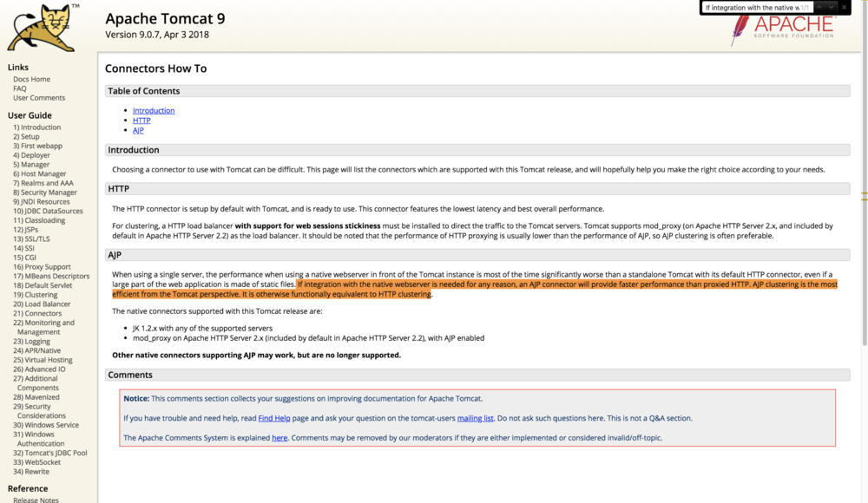This screenshot has height=503, width=868.
Task: Click 'JK 1.2.x with any' bullet
Action: coord(202,328)
